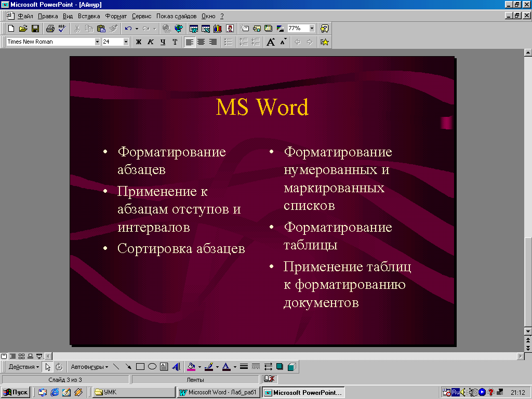Apply font color with the underlined A
Viewport: 532px width, 399px height.
point(227,367)
